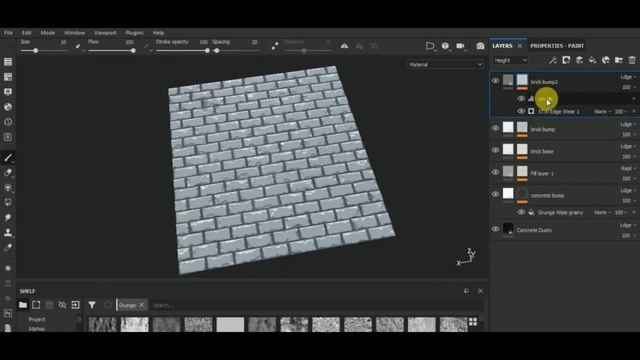Select the Clone stamp tool

(x=8, y=232)
